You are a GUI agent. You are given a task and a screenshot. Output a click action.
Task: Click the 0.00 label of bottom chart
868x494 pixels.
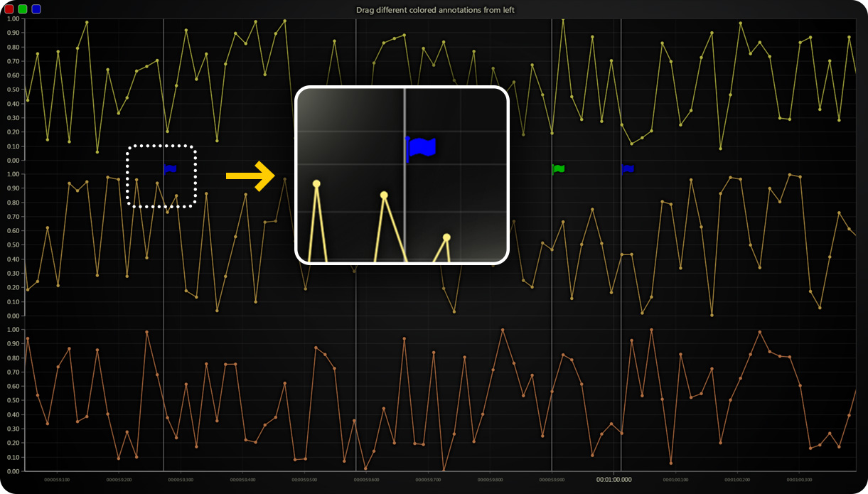point(13,471)
